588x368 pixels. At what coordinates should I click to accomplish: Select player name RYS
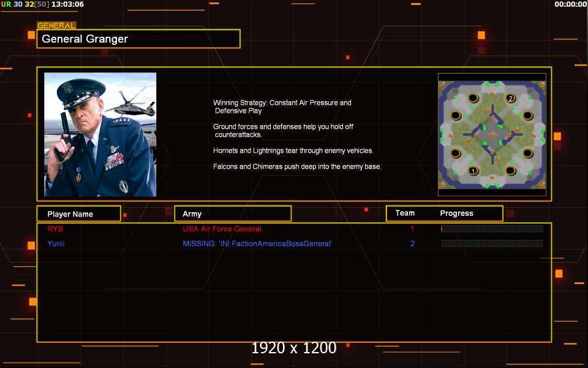pyautogui.click(x=55, y=229)
